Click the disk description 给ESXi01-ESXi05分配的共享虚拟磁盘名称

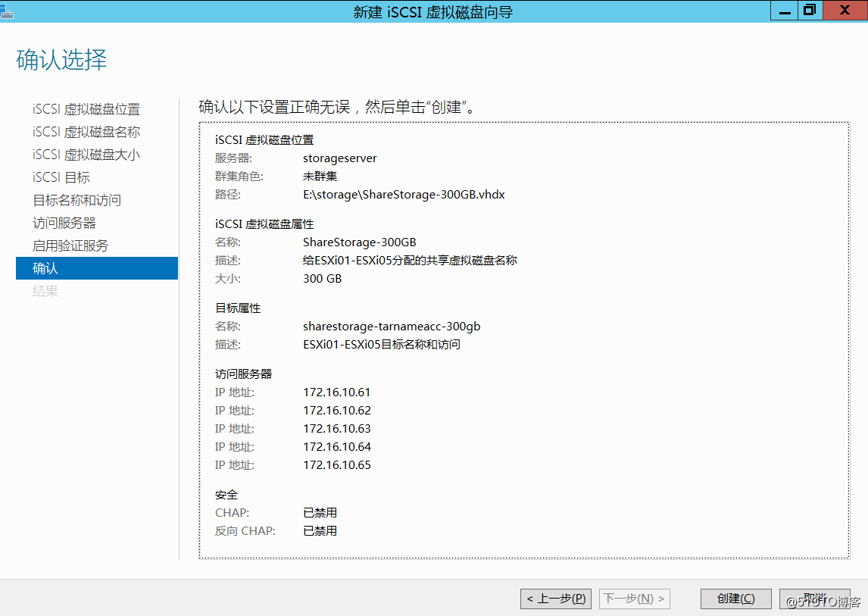[x=410, y=261]
